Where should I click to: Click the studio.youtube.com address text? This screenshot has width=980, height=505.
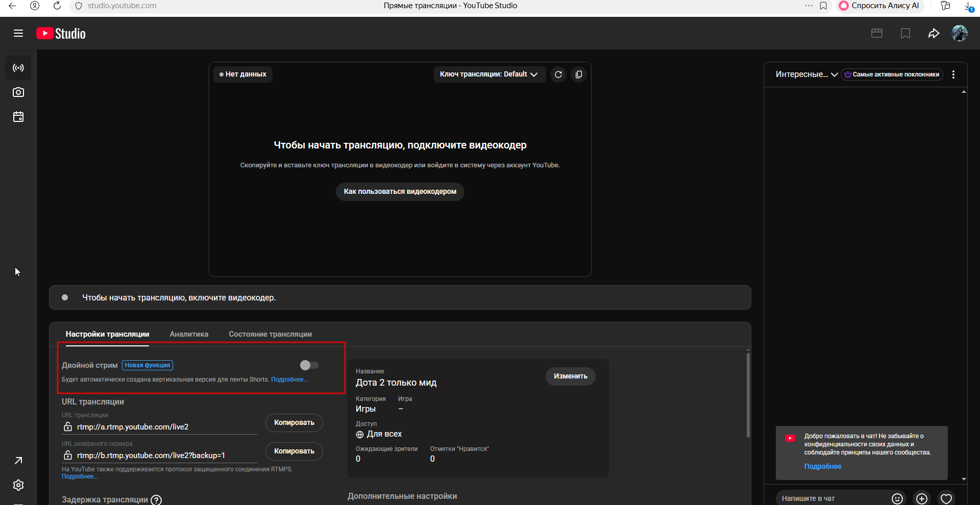coord(122,6)
